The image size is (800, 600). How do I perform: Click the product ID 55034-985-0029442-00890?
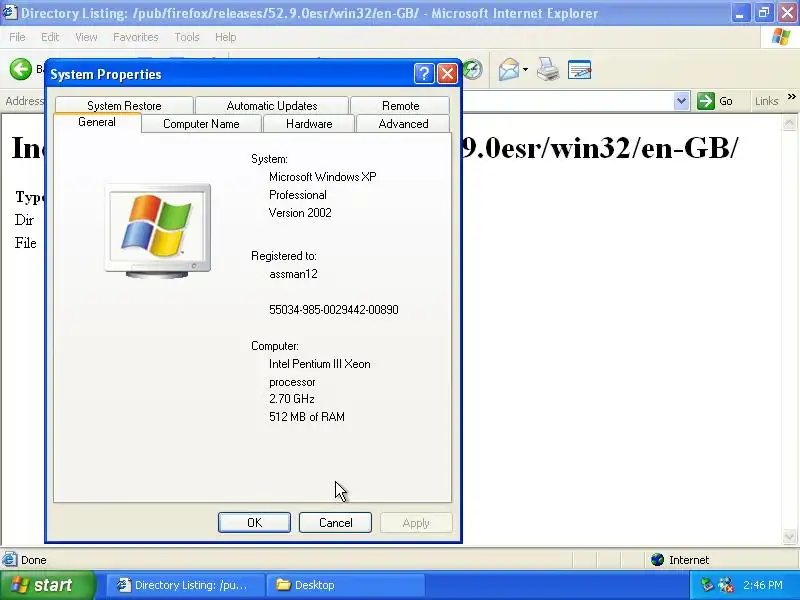click(334, 310)
